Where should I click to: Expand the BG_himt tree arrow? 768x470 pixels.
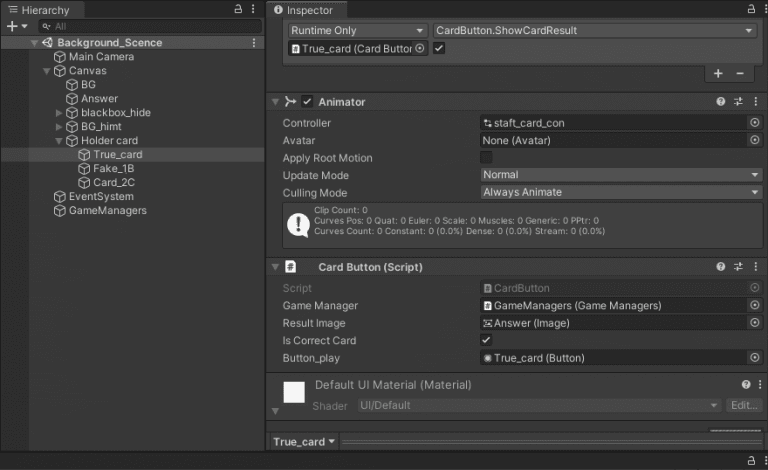tap(59, 127)
